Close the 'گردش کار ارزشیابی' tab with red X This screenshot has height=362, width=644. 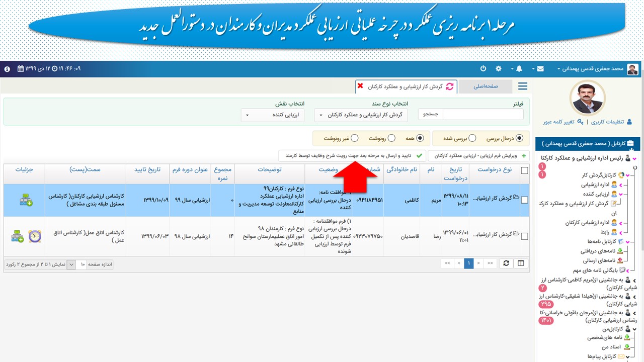[x=360, y=86]
